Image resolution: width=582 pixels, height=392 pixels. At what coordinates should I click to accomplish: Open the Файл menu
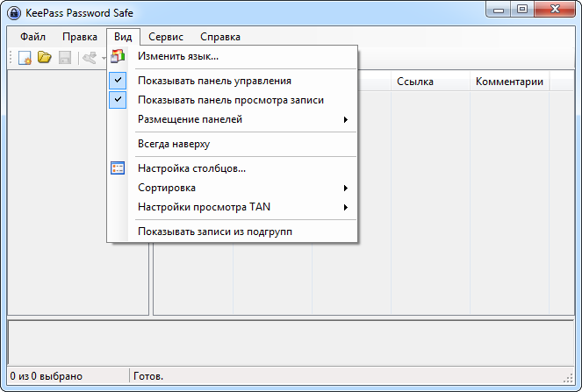(x=32, y=37)
